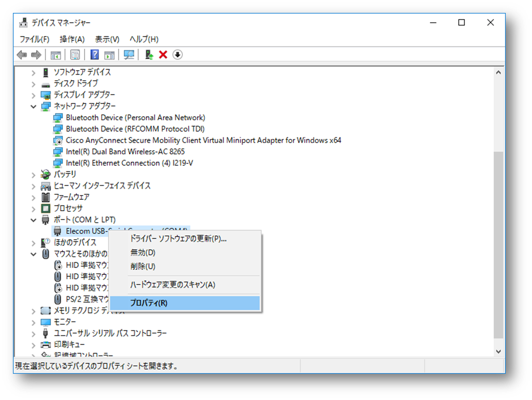This screenshot has width=532, height=400.
Task: Click the processor category icon
Action: coord(46,208)
